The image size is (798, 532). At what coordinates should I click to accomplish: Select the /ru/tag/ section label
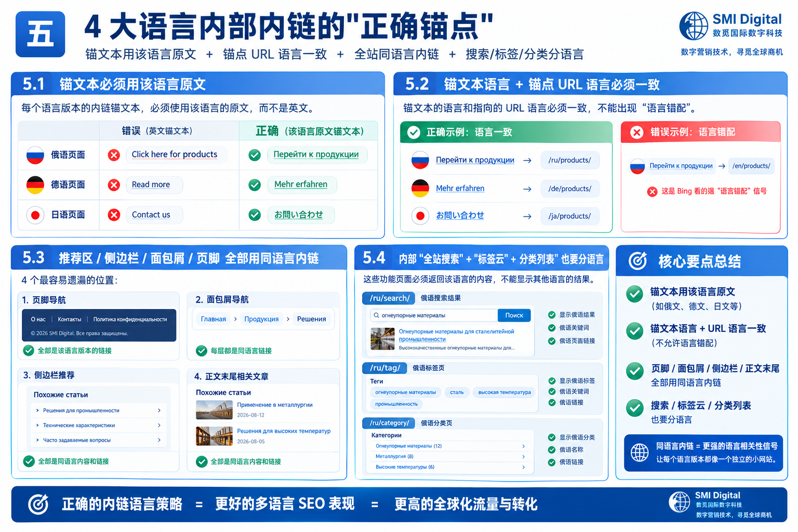point(385,368)
